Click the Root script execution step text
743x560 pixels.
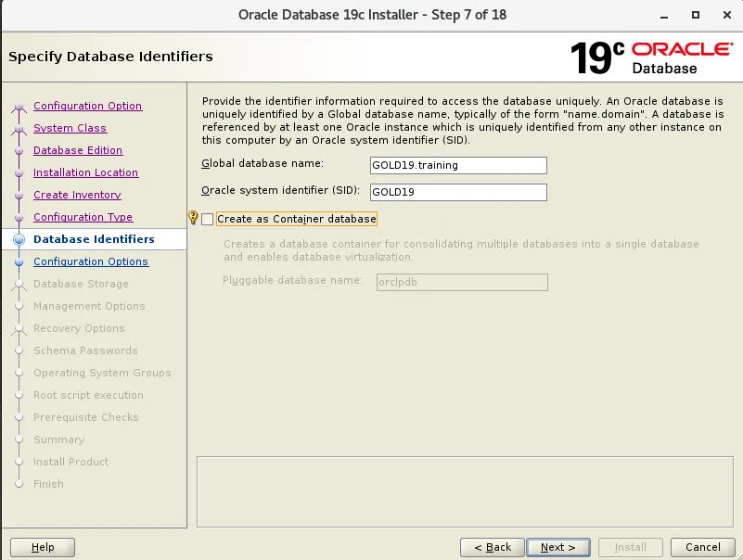pyautogui.click(x=89, y=395)
